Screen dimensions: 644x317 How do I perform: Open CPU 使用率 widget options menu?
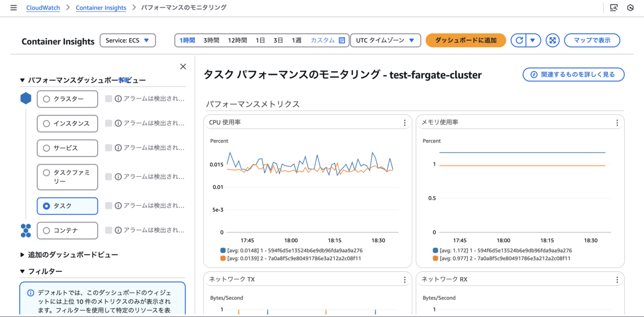pos(405,123)
